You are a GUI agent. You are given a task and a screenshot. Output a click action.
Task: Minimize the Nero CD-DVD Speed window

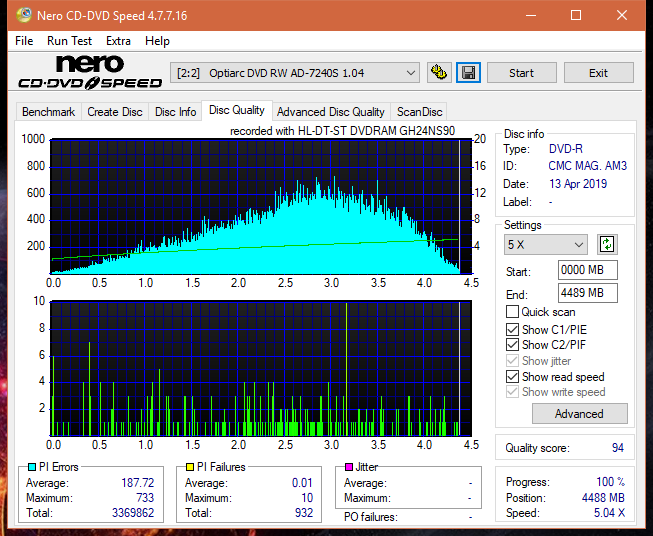point(531,15)
